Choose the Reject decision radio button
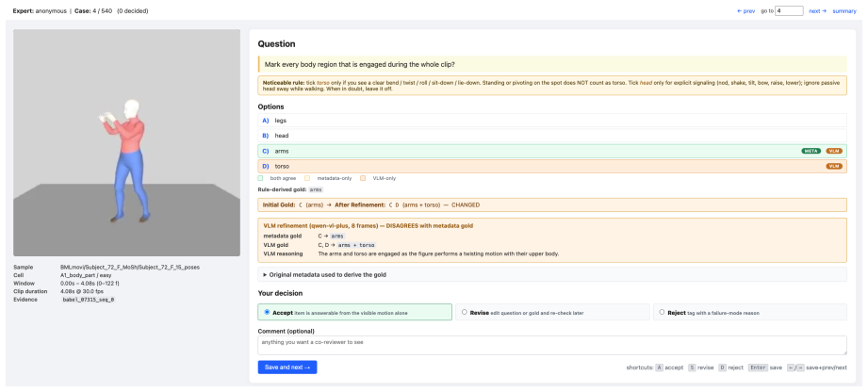This screenshot has height=392, width=868. pyautogui.click(x=662, y=312)
